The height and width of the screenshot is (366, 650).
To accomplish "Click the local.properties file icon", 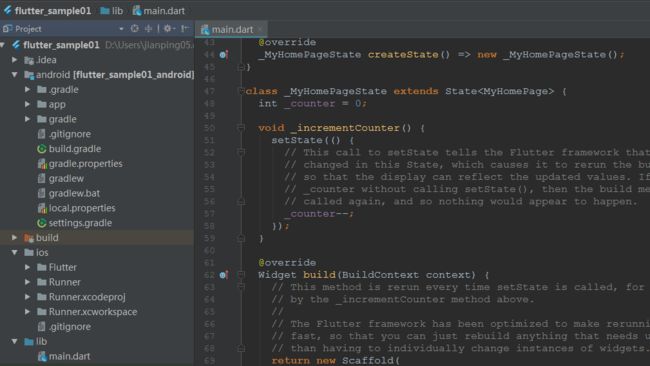I will click(41, 208).
